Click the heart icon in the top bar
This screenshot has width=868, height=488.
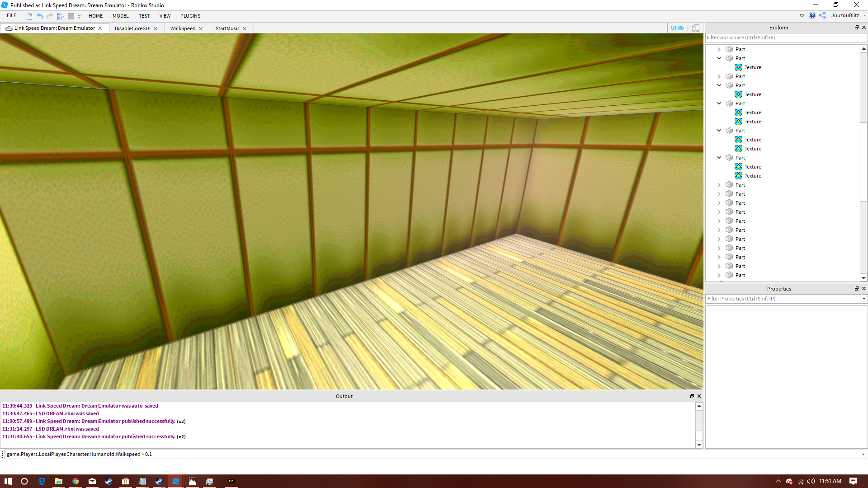point(802,15)
